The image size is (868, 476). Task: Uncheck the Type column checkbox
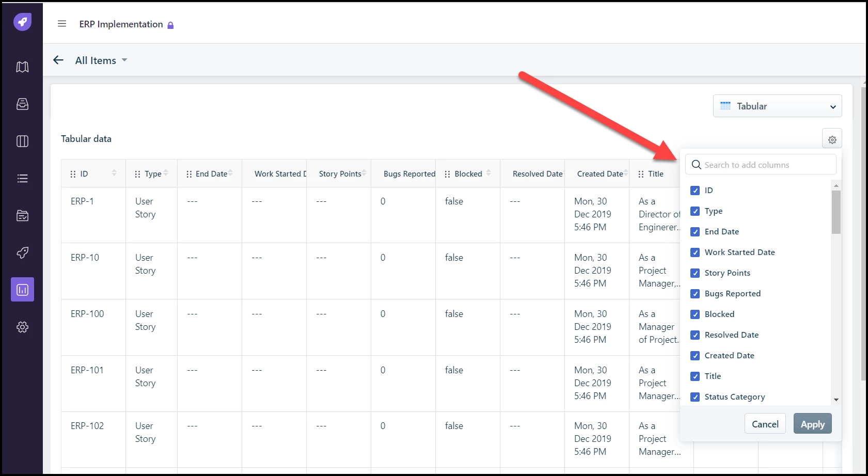point(695,211)
